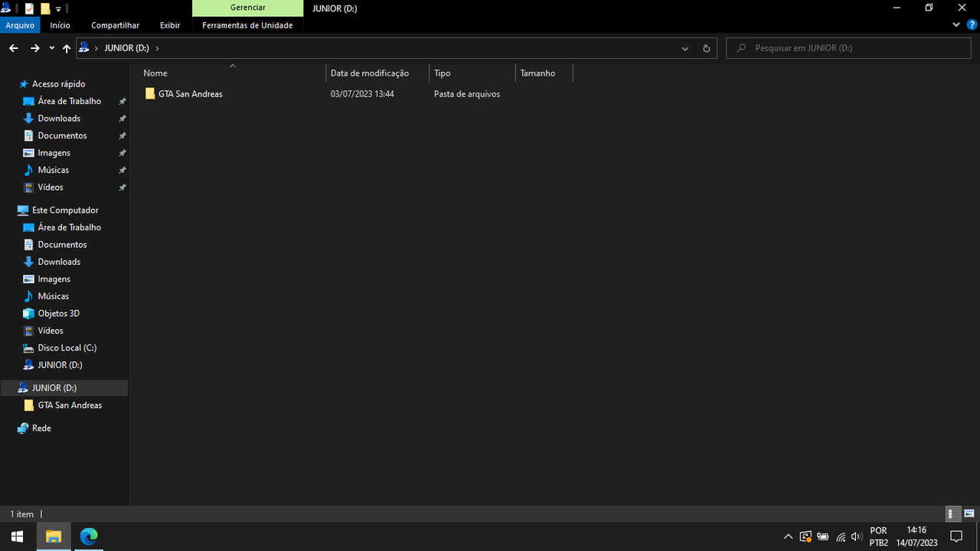Open the Windows Start menu
This screenshot has height=551, width=980.
(18, 536)
